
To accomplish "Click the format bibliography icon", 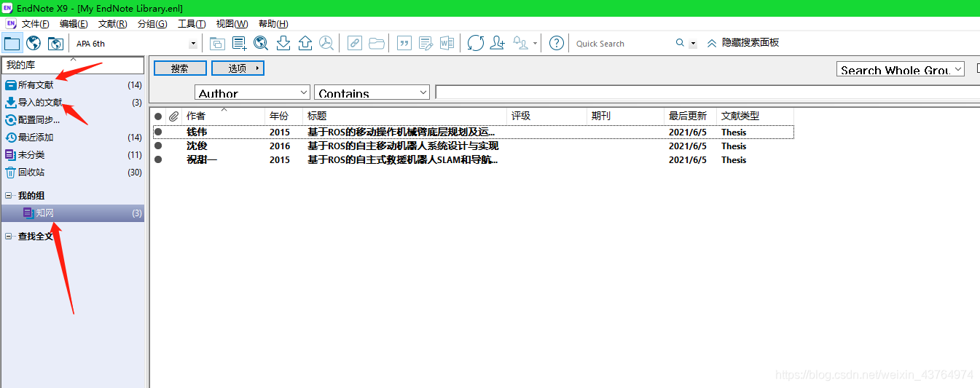I will pos(426,43).
